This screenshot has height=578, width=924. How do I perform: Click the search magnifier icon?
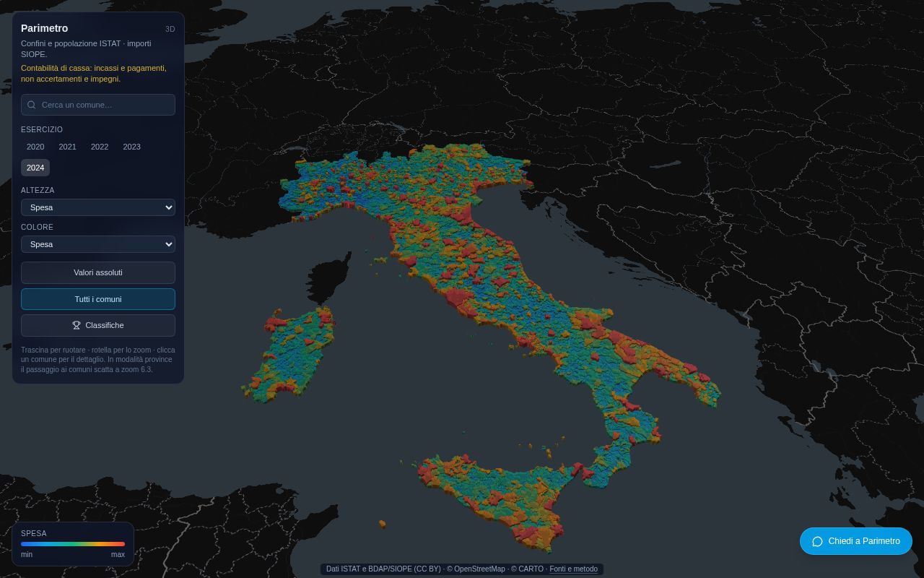click(32, 105)
